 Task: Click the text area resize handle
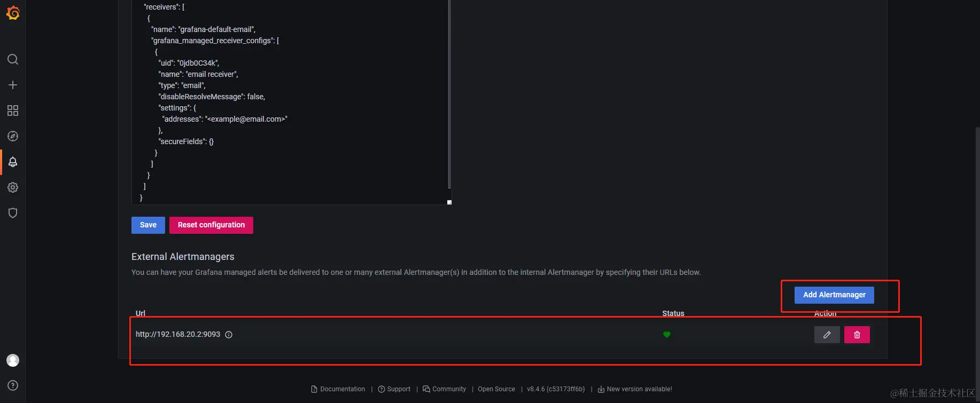click(x=449, y=202)
